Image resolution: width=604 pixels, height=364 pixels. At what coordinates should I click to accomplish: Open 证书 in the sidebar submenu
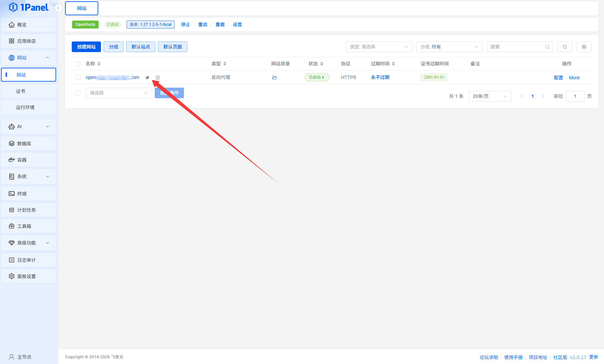point(21,91)
